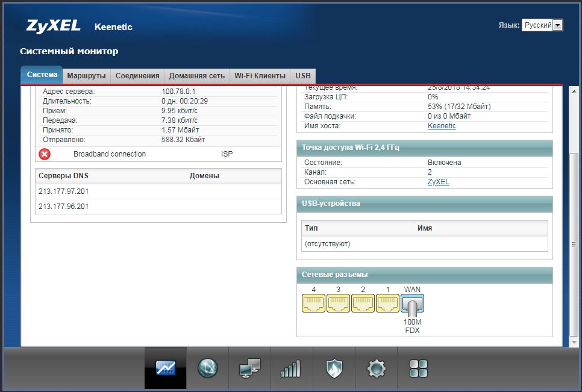Click the vertical scrollbar thumb
The image size is (582, 392).
coord(574,244)
